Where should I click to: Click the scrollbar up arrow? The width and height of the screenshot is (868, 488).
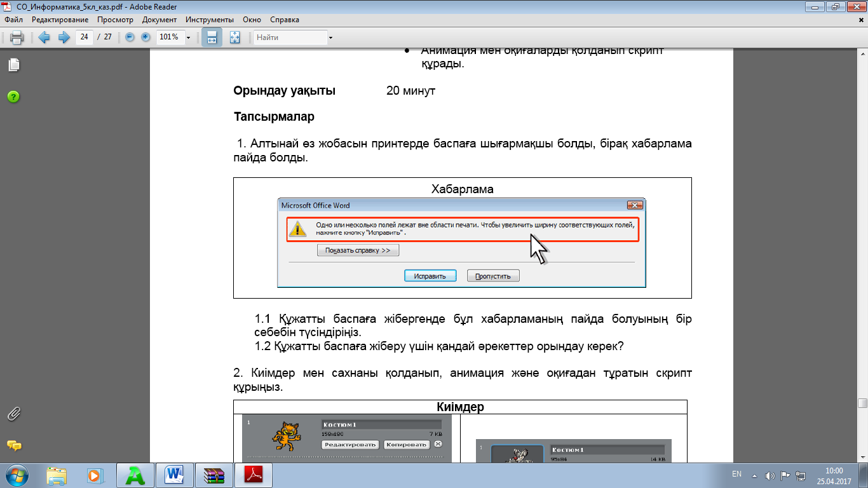[862, 52]
